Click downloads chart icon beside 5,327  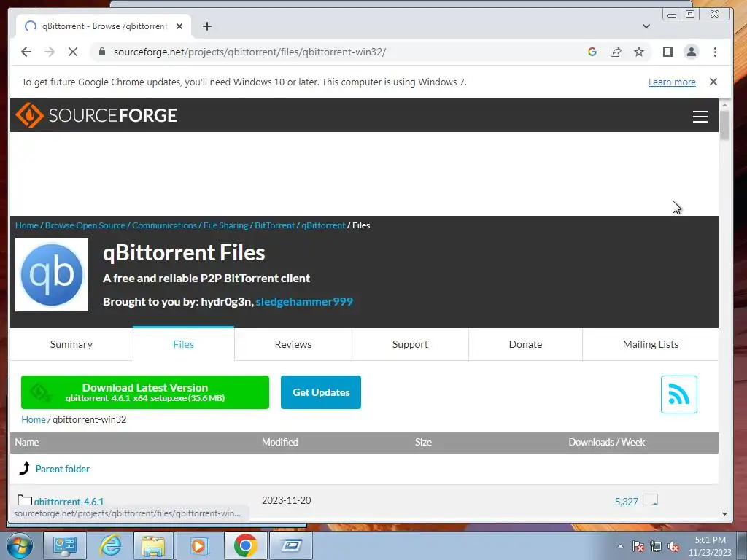(x=650, y=499)
